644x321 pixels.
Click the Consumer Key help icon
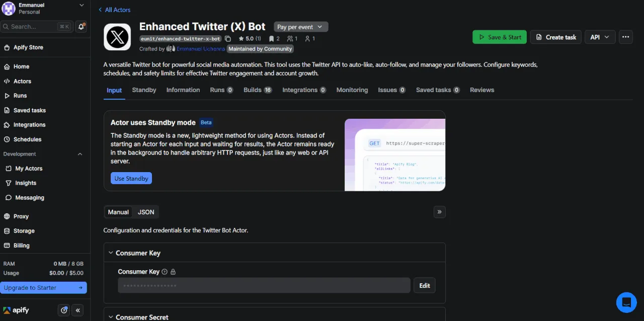tap(165, 272)
